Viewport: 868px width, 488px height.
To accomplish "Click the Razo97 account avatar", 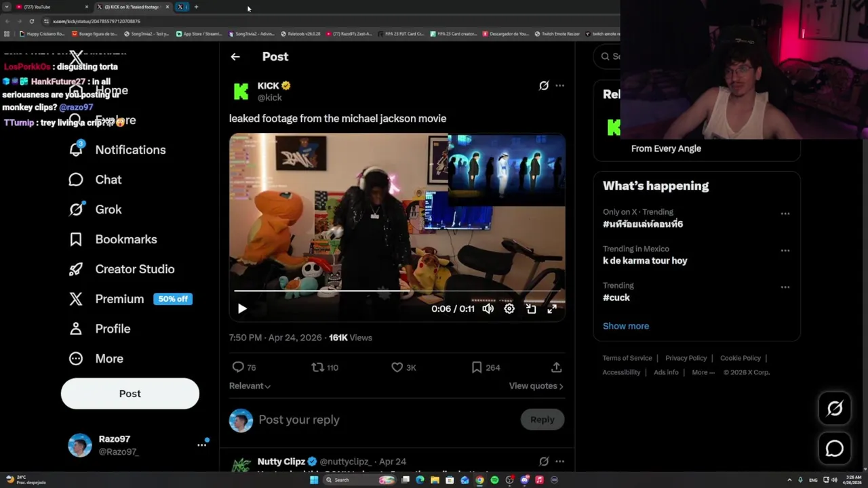I will point(80,445).
